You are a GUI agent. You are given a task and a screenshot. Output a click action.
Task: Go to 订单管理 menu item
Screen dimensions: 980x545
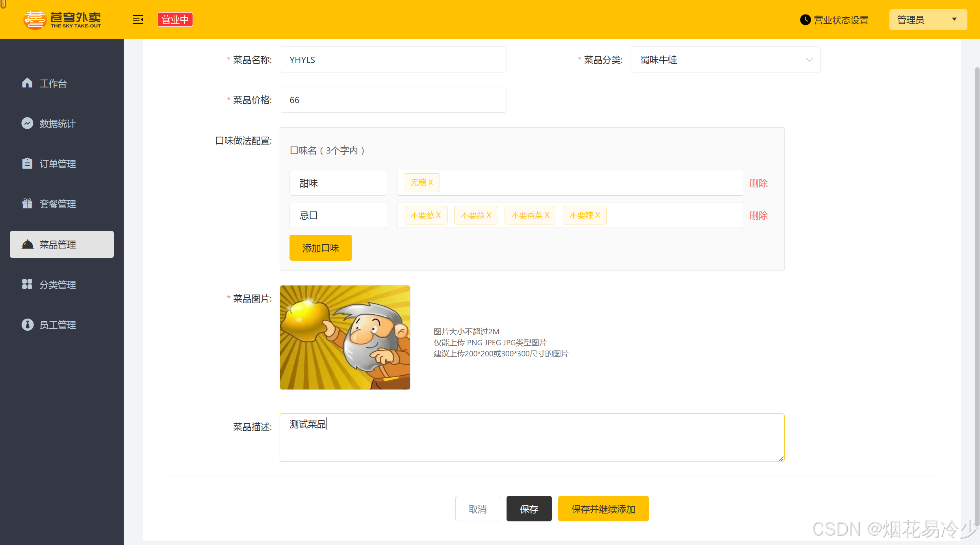(58, 164)
